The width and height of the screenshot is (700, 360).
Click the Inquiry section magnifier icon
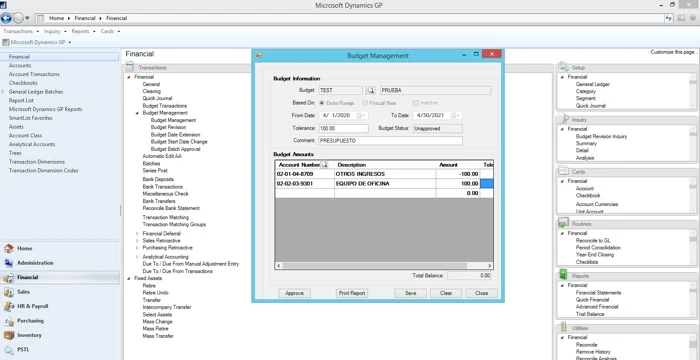tap(563, 119)
